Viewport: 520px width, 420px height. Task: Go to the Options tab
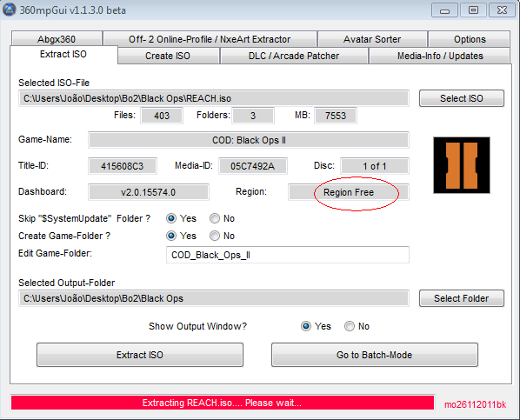pos(470,39)
